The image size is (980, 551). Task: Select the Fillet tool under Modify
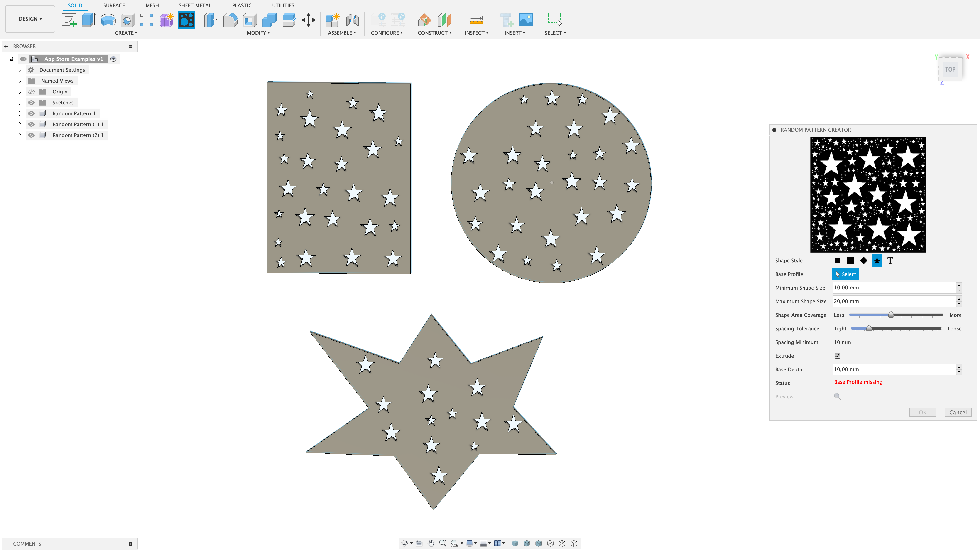[x=230, y=20]
